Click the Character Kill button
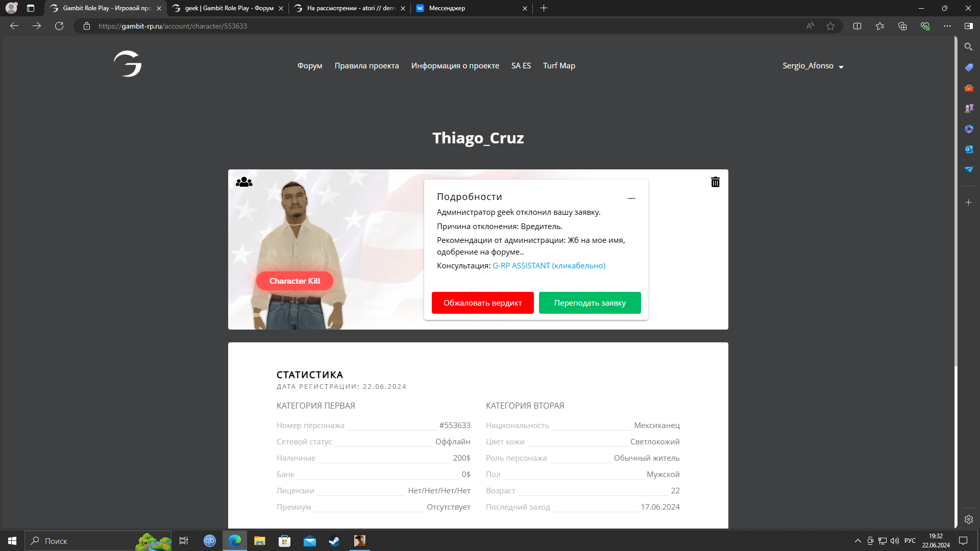Image resolution: width=980 pixels, height=551 pixels. 295,281
